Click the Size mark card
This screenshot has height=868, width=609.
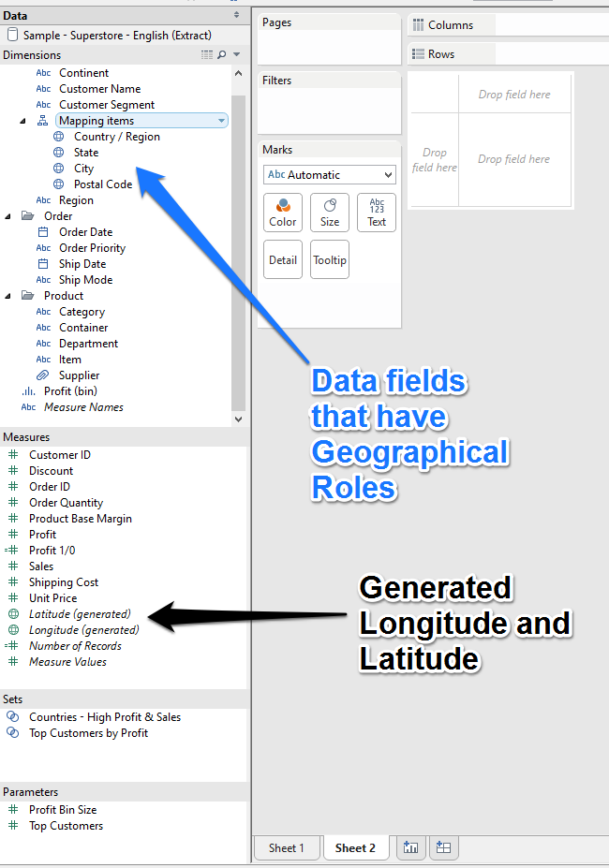pos(330,212)
